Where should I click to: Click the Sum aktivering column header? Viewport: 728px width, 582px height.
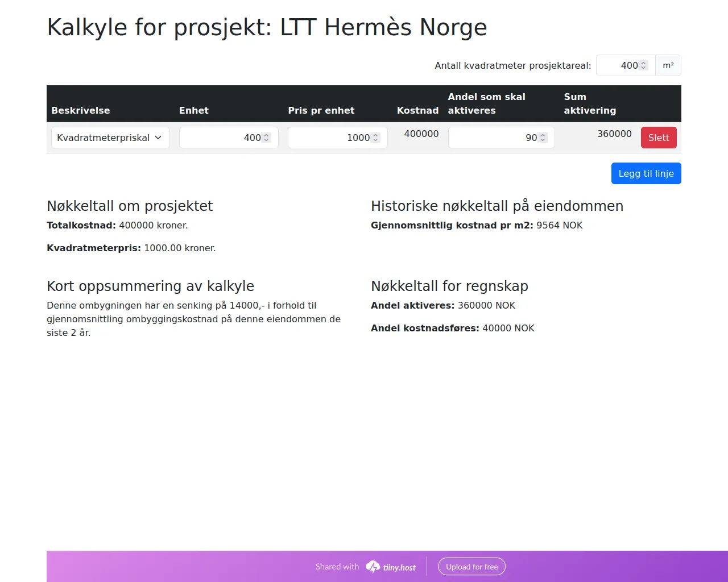pos(590,103)
